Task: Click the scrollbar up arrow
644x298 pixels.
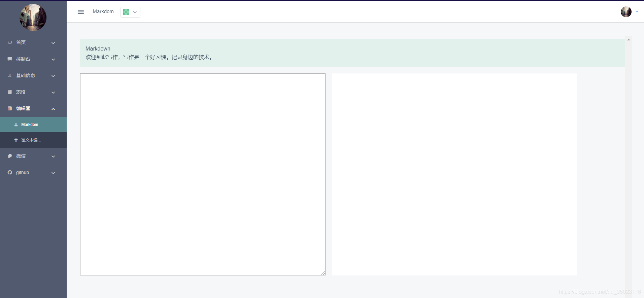Action: pos(629,40)
